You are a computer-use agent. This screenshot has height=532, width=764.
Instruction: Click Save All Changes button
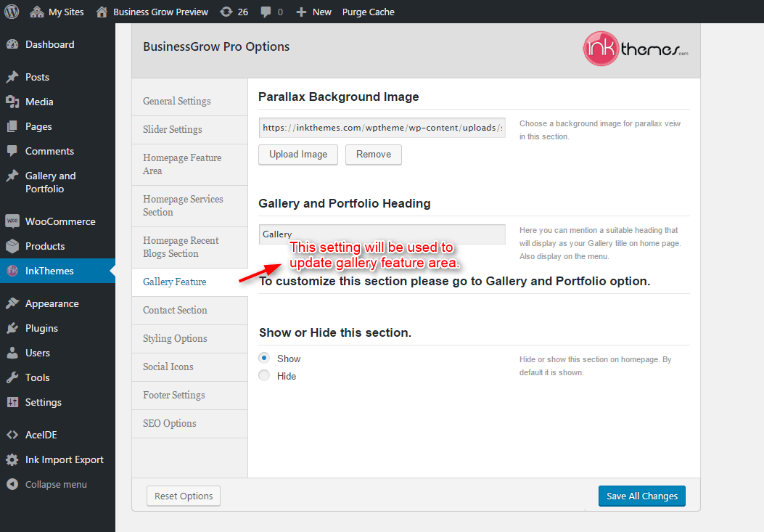641,496
